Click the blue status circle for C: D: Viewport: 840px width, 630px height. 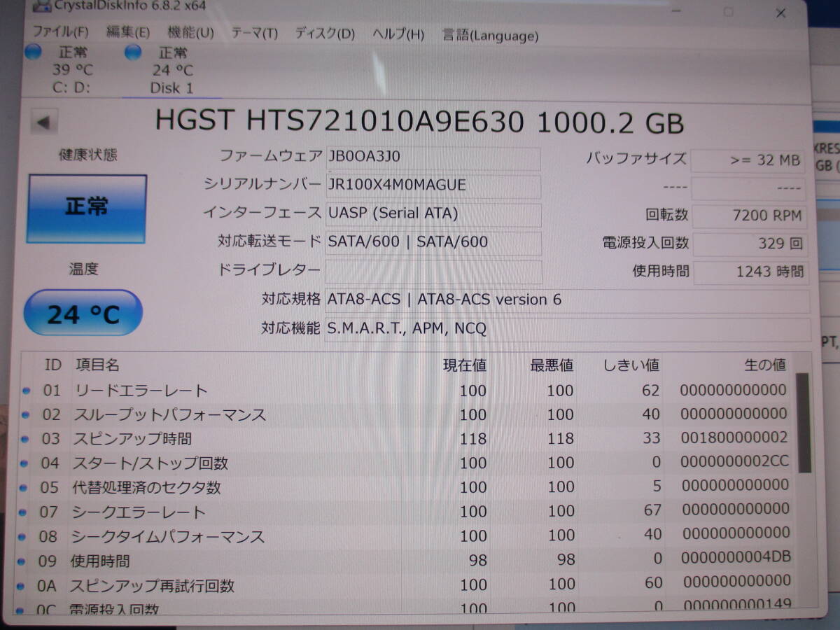click(33, 52)
